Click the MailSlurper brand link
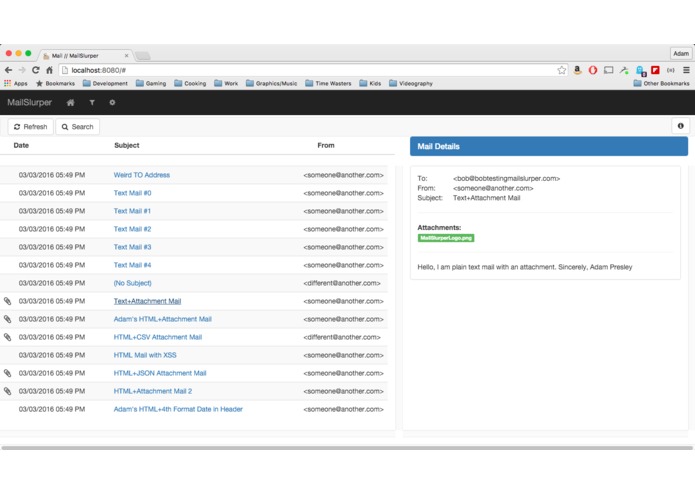This screenshot has height=494, width=695. tap(29, 102)
